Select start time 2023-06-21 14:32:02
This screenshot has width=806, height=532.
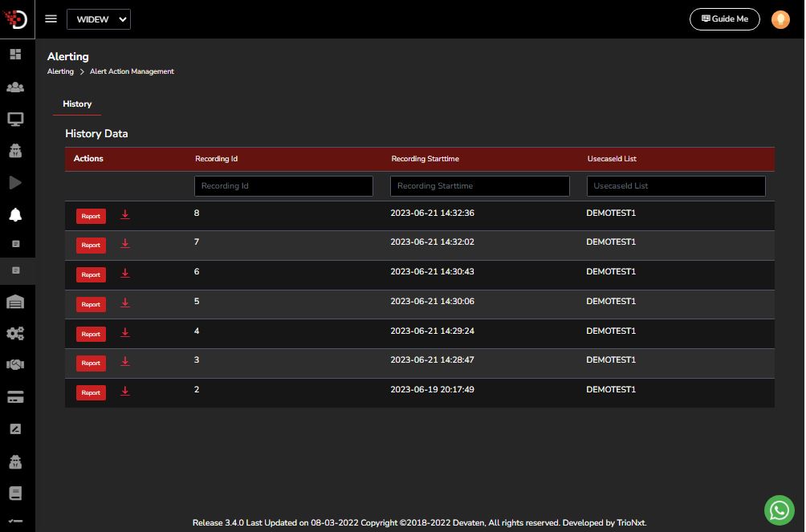[x=432, y=242]
